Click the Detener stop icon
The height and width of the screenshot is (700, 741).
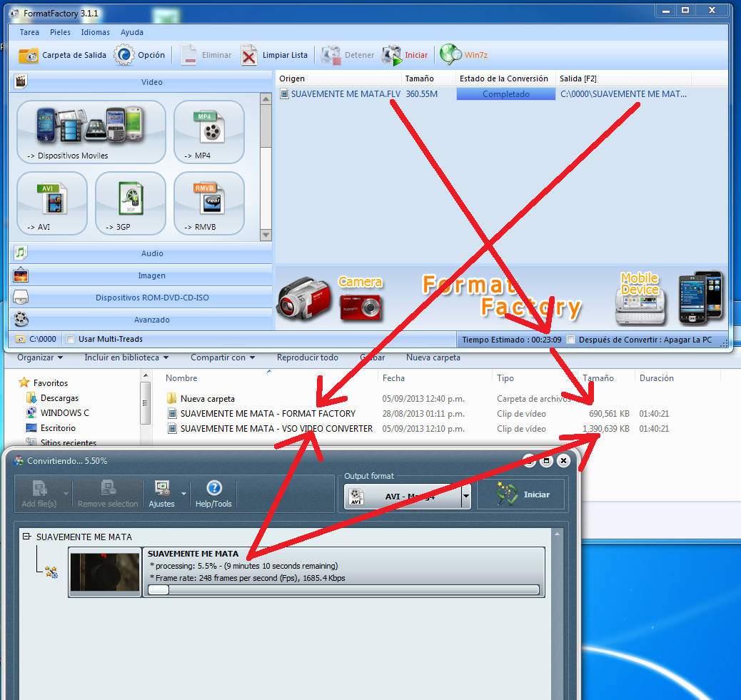pos(331,55)
